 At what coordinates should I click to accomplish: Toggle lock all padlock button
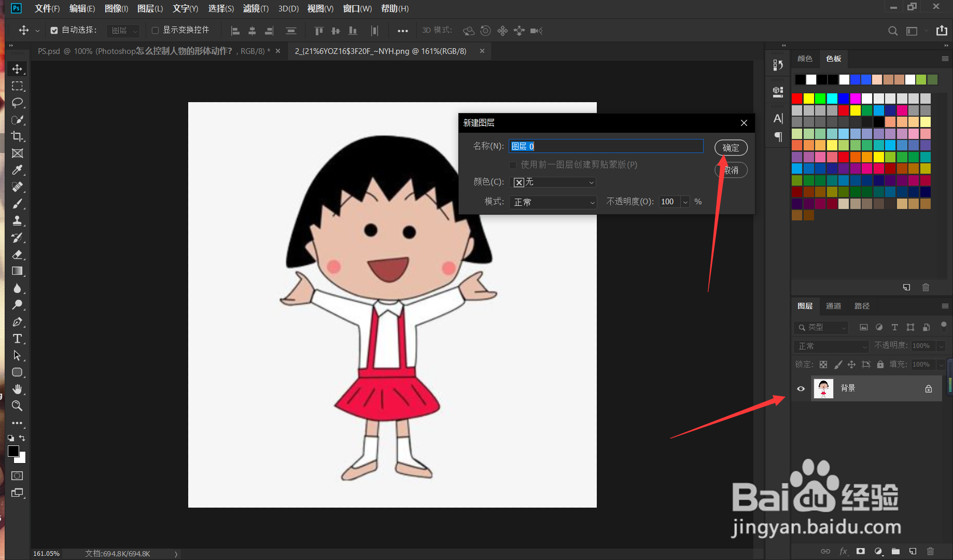pyautogui.click(x=880, y=365)
